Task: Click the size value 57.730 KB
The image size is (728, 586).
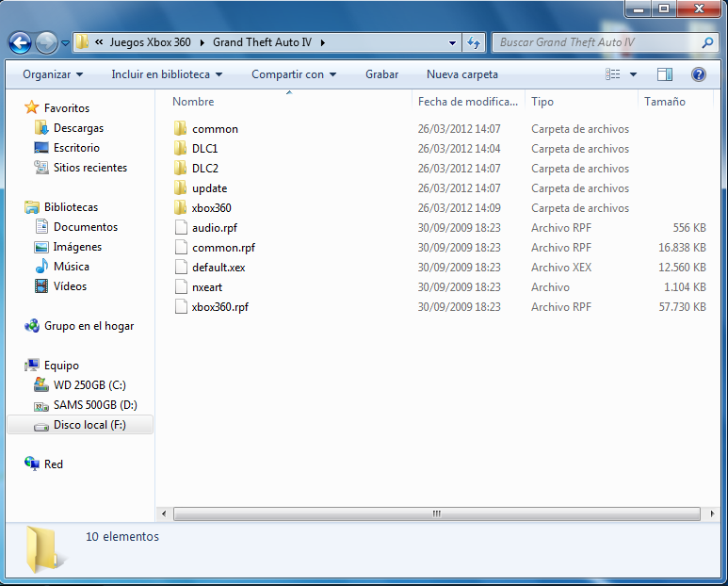Action: point(682,307)
